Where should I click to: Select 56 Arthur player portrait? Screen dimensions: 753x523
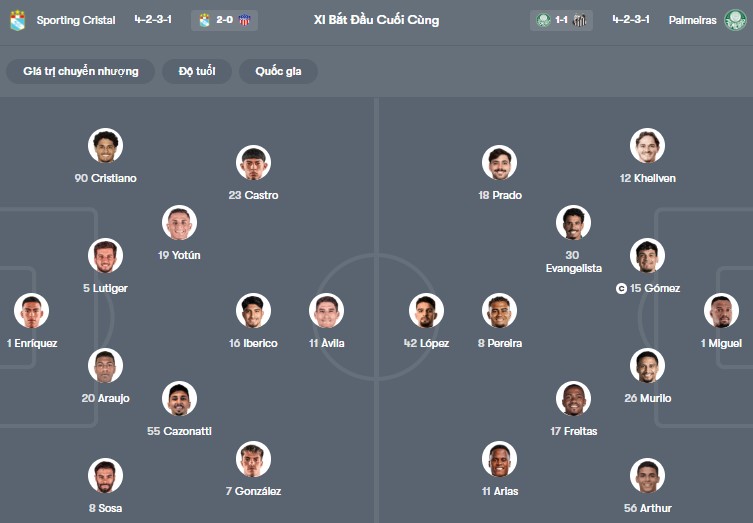pos(647,475)
